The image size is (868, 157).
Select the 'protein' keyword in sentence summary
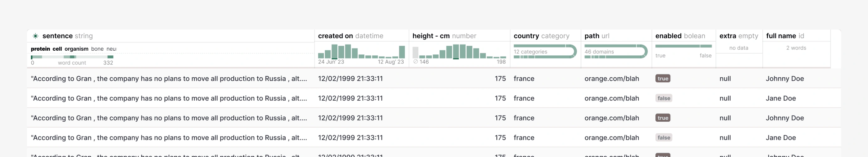[40, 49]
